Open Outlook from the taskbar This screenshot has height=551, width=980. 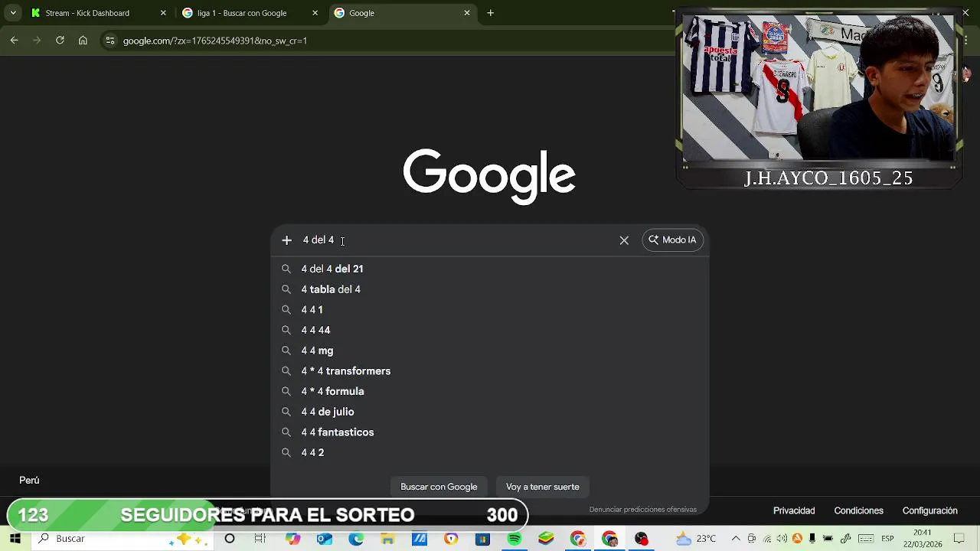click(x=325, y=539)
